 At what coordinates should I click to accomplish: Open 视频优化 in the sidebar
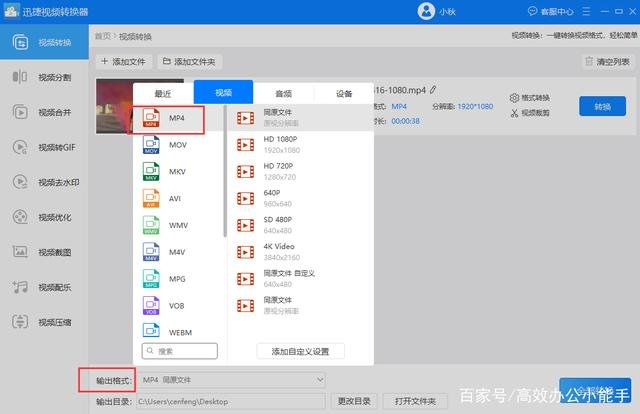44,217
